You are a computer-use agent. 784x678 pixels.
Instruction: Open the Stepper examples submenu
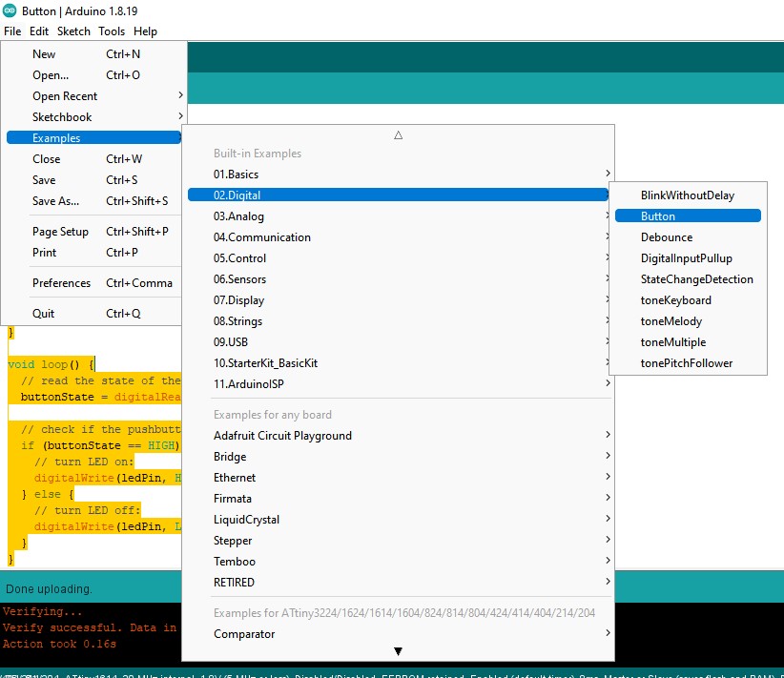[398, 541]
